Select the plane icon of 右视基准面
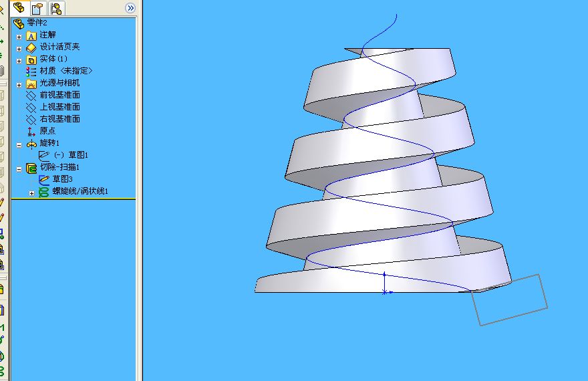The width and height of the screenshot is (588, 381). (x=31, y=120)
